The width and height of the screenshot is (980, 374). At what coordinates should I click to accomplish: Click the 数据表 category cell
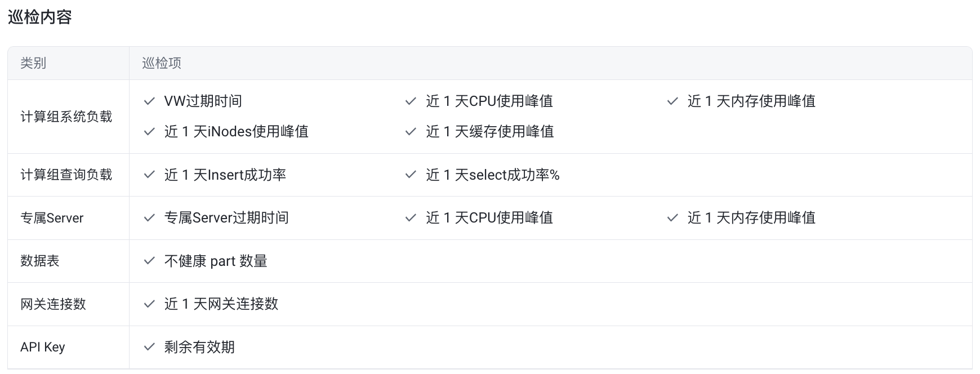68,261
